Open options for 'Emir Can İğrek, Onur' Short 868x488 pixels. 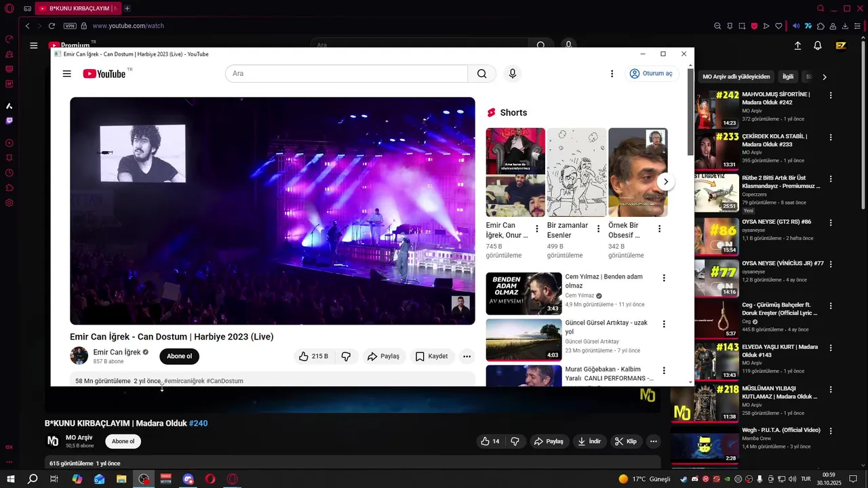(x=537, y=229)
